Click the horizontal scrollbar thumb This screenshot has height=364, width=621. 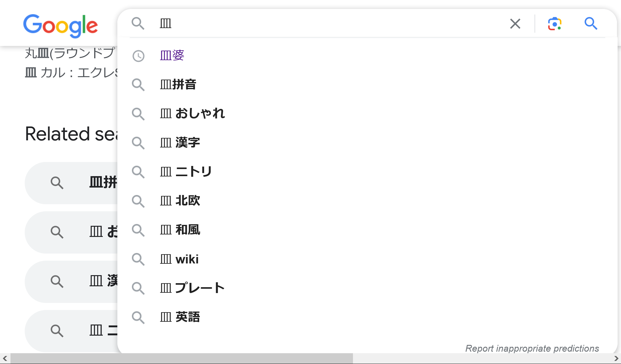[182, 358]
